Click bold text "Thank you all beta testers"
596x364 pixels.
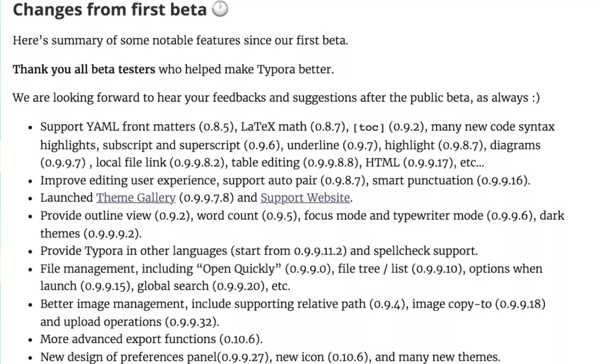point(84,70)
